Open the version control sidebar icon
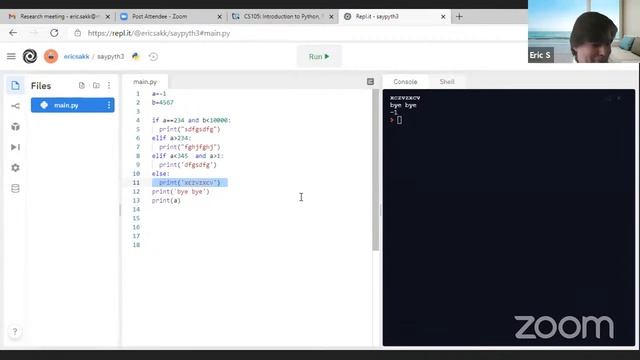640x360 pixels. [15, 106]
